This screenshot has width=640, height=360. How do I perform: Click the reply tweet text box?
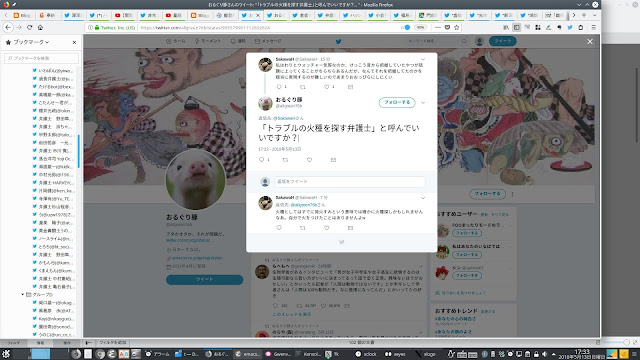pyautogui.click(x=350, y=181)
